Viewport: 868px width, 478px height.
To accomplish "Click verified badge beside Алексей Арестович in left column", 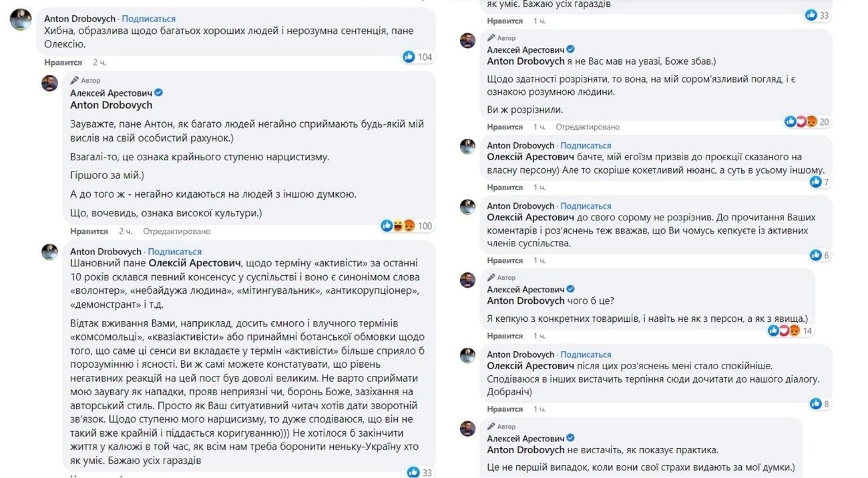I will pyautogui.click(x=159, y=93).
